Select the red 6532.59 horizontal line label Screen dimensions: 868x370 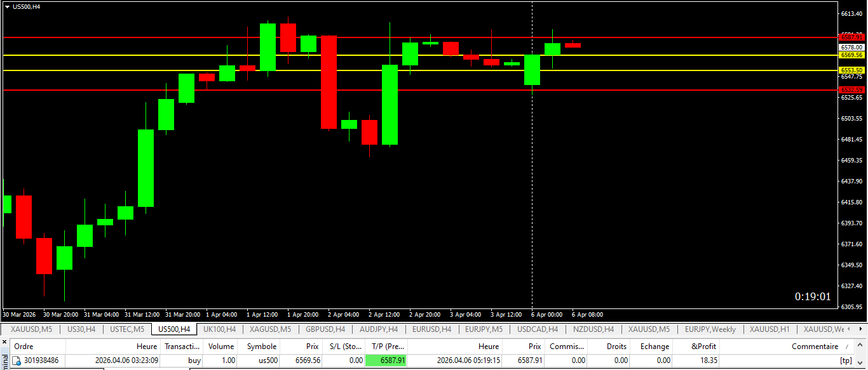(x=851, y=90)
